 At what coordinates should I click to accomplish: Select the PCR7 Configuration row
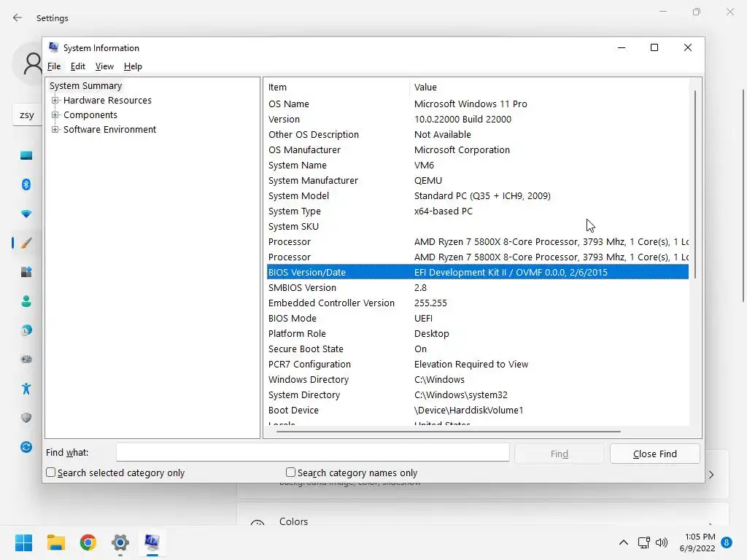(478, 365)
